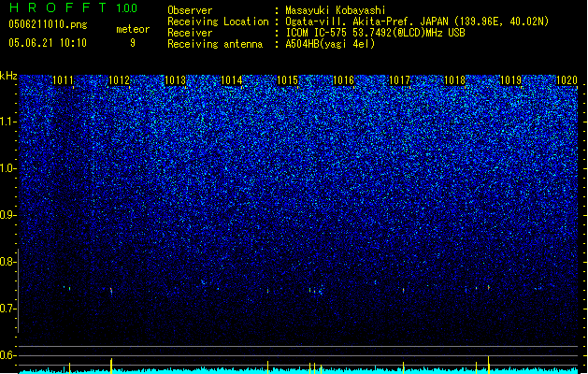
Task: Select the Ogata-vill. Akita-Pref. JAPAN location text
Action: 417,22
